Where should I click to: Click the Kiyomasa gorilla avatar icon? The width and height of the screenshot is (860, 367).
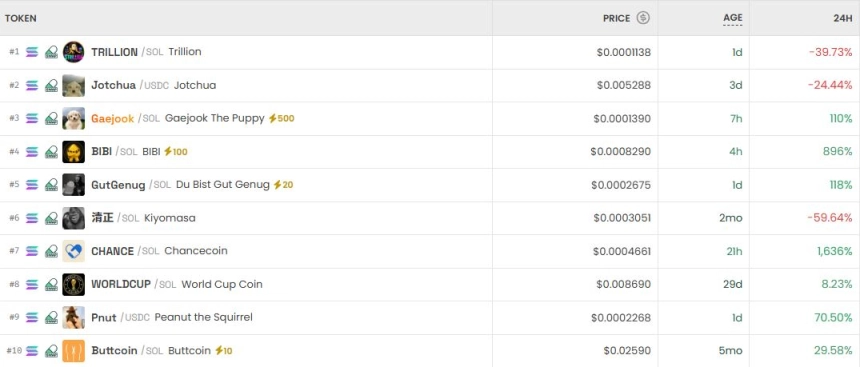pos(73,218)
